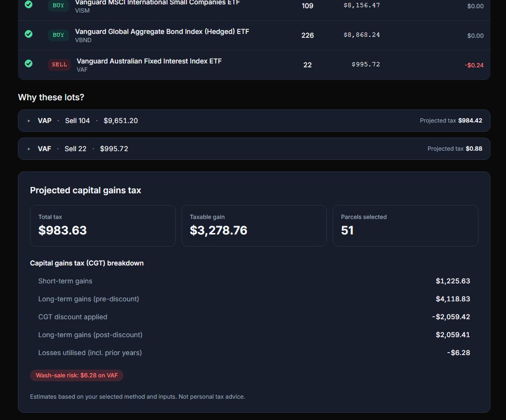Click quantity 109 in the VISM row

(x=307, y=6)
